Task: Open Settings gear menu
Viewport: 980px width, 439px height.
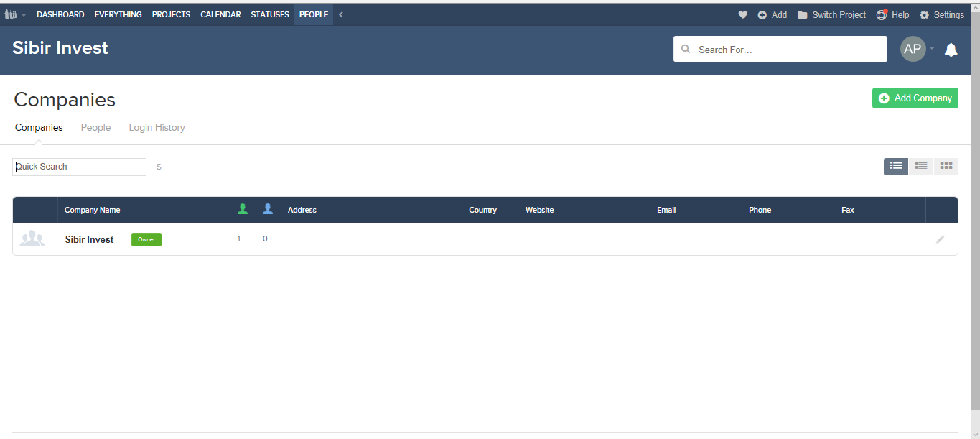Action: (942, 14)
